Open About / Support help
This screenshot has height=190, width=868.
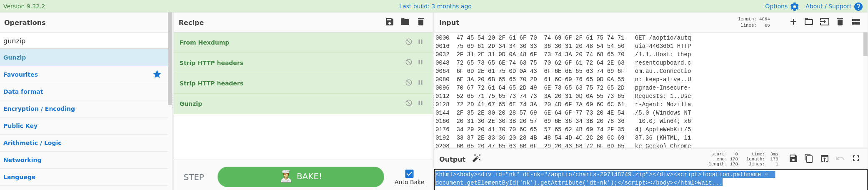pyautogui.click(x=834, y=6)
